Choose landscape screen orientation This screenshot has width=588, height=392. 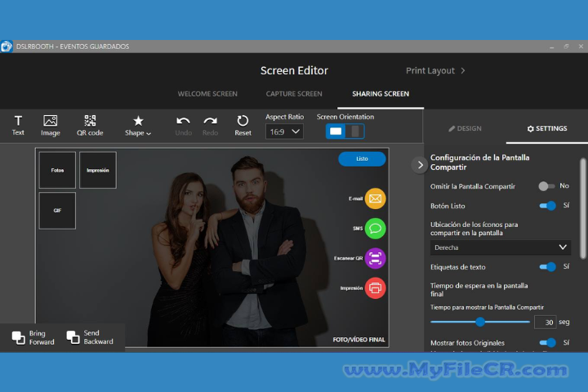(x=336, y=131)
